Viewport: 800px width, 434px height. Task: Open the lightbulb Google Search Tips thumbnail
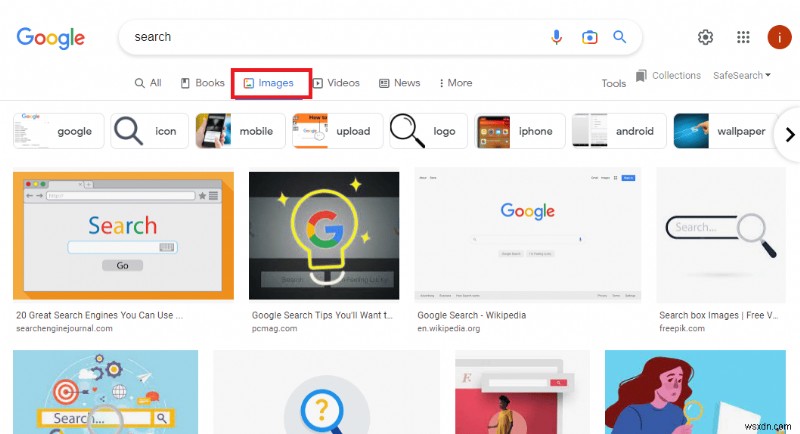coord(324,235)
